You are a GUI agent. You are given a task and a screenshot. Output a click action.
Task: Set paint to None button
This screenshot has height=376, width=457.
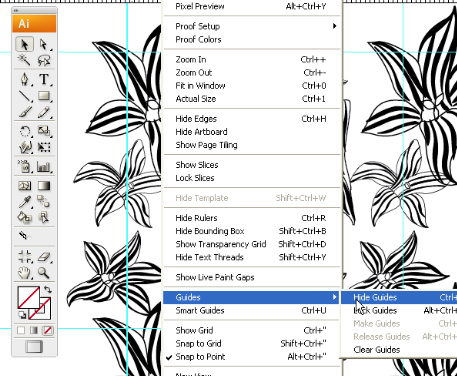click(x=48, y=330)
